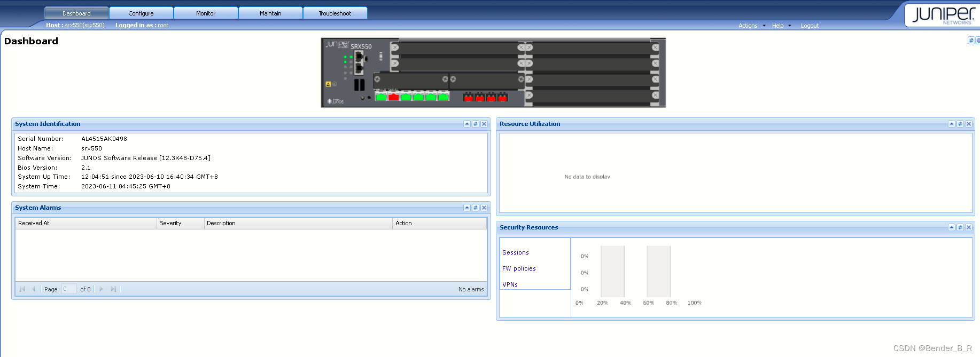
Task: Click the dashboard refresh icon beside the chassis
Action: coord(971,41)
